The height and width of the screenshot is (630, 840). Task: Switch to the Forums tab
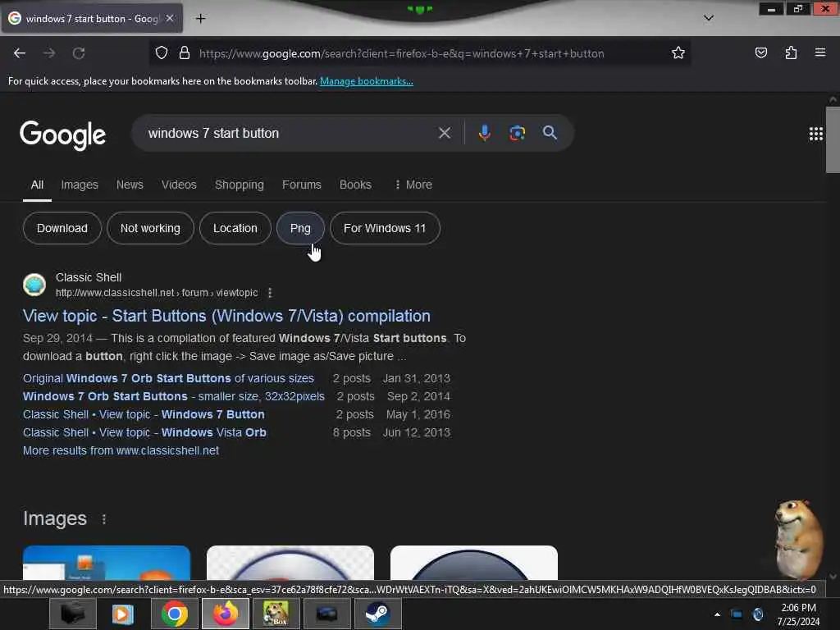coord(302,185)
